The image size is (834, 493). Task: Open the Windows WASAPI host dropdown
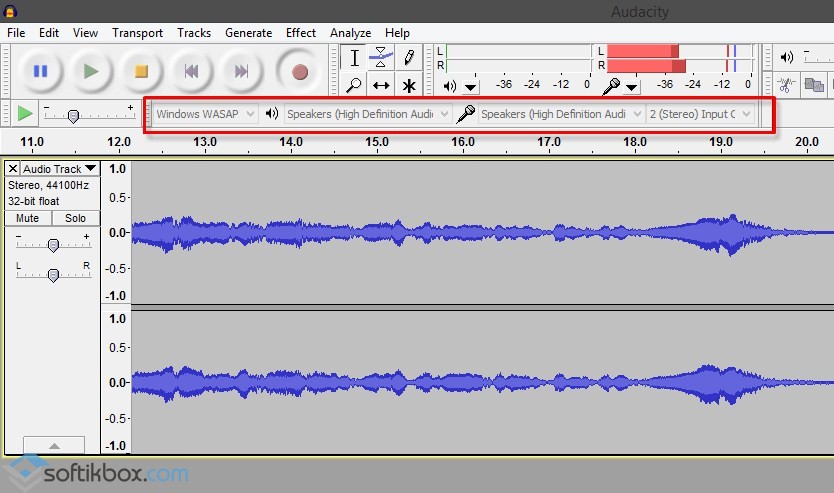205,114
